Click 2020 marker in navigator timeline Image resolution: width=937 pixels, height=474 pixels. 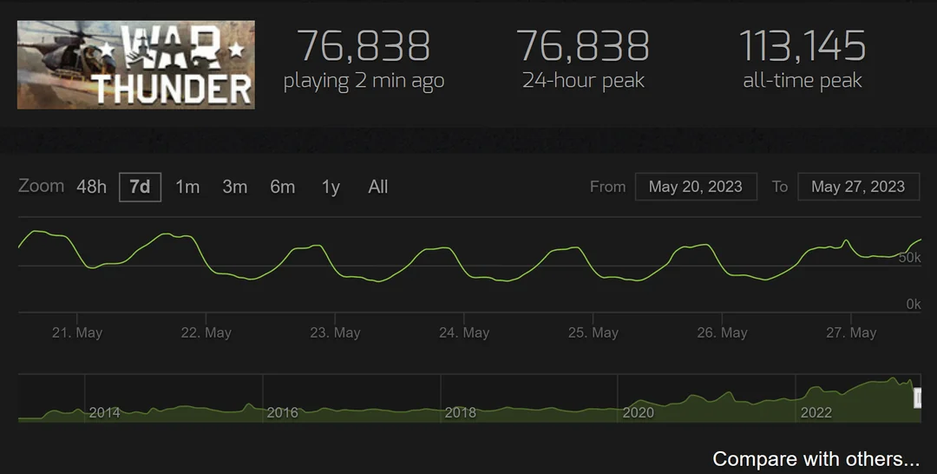[638, 412]
